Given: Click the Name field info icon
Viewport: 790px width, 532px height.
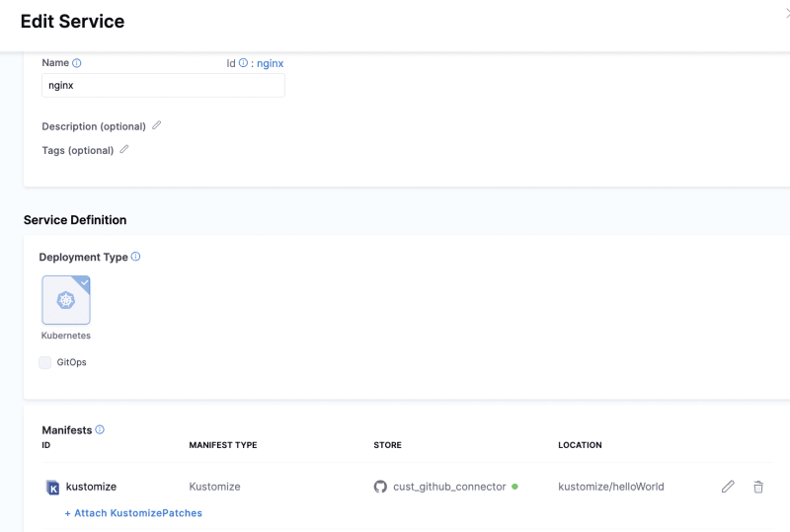Looking at the screenshot, I should pos(77,63).
